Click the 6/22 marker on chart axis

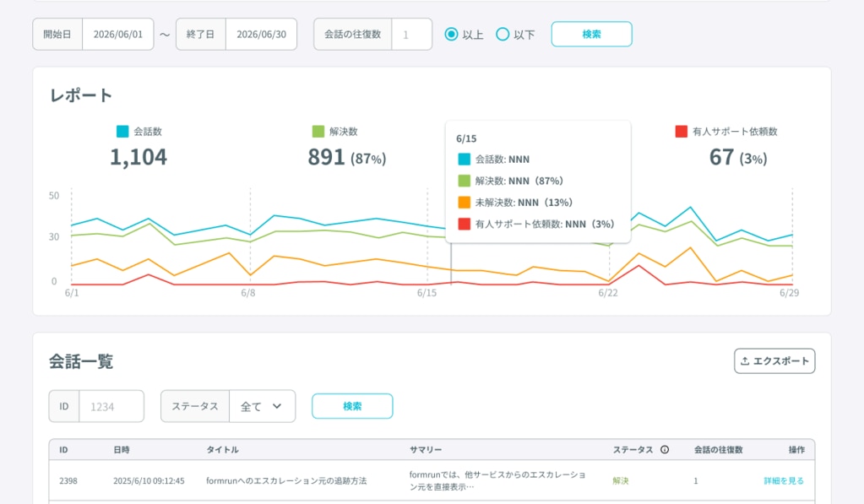[x=608, y=293]
